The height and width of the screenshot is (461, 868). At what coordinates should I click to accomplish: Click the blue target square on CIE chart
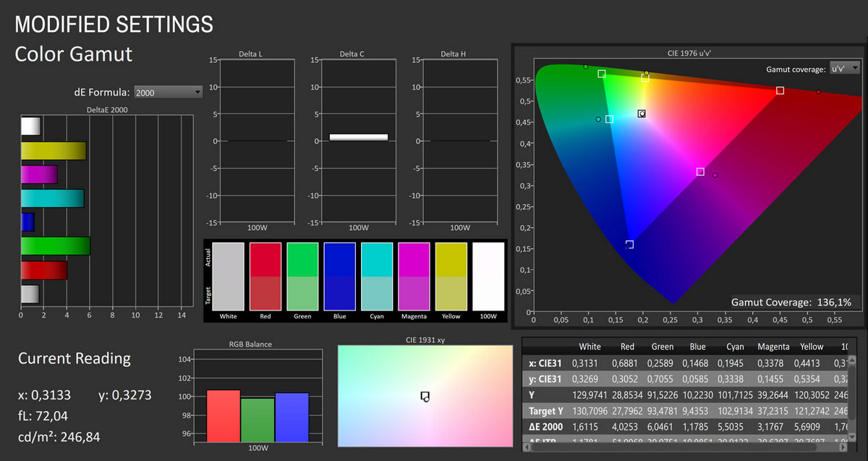(629, 245)
